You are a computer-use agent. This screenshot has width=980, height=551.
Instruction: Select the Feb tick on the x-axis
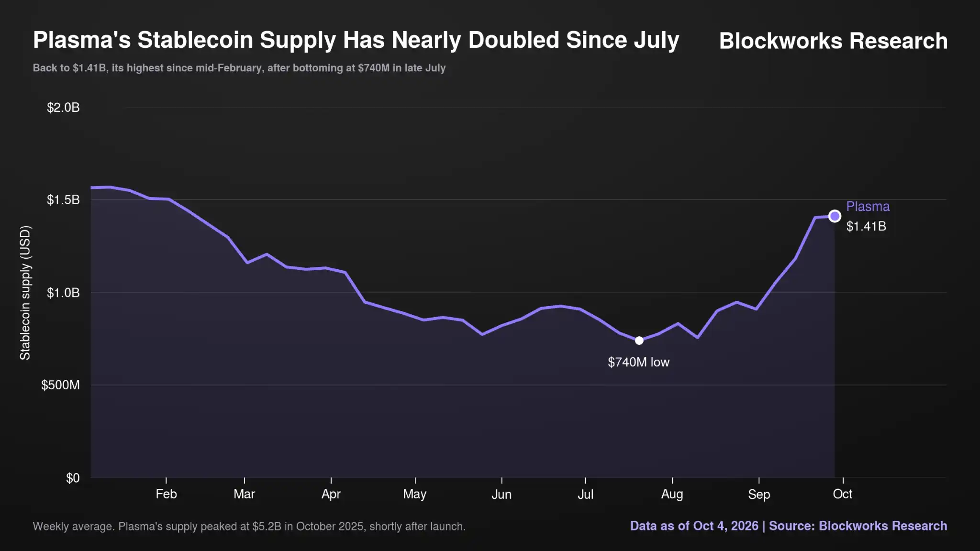(x=166, y=494)
